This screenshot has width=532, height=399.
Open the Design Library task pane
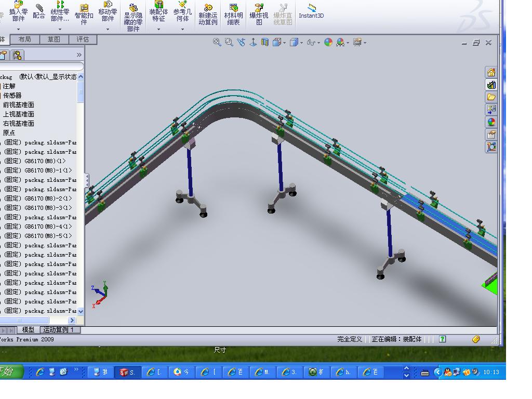[491, 85]
